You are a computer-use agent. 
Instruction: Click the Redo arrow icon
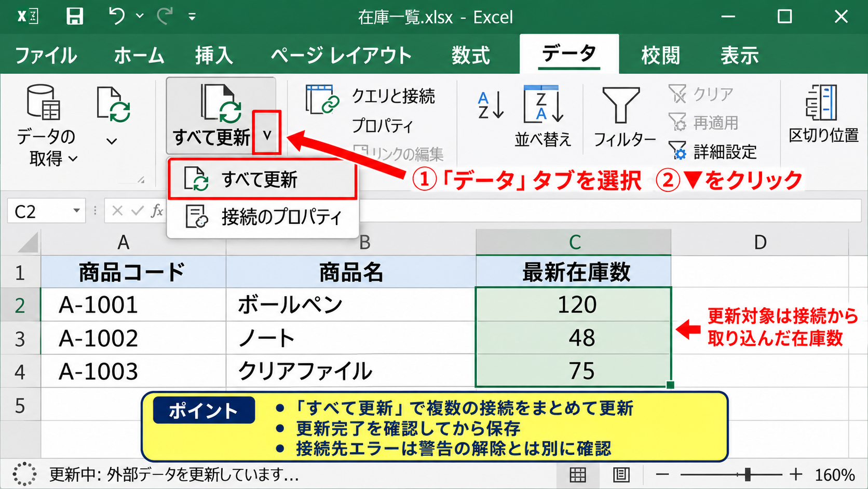(x=165, y=16)
